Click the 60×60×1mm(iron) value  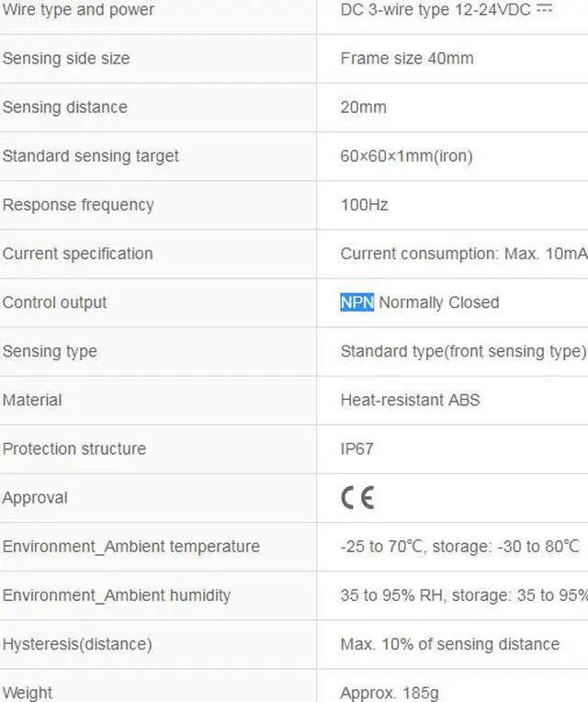(406, 156)
